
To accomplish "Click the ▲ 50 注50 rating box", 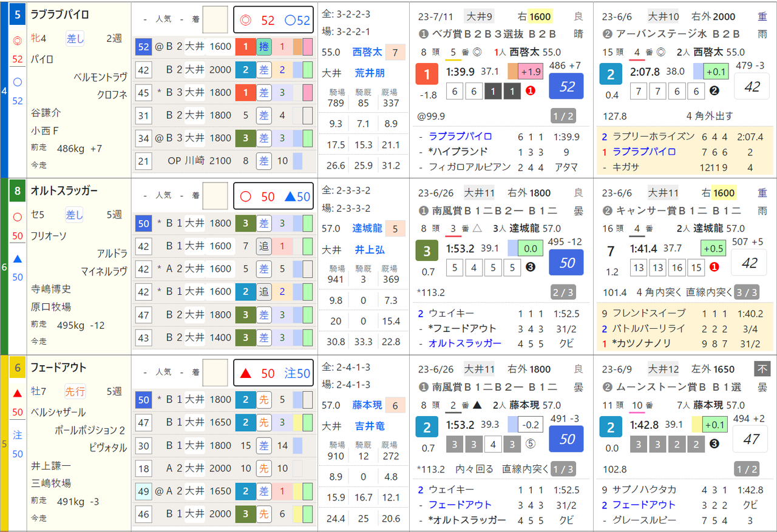I will [x=274, y=373].
